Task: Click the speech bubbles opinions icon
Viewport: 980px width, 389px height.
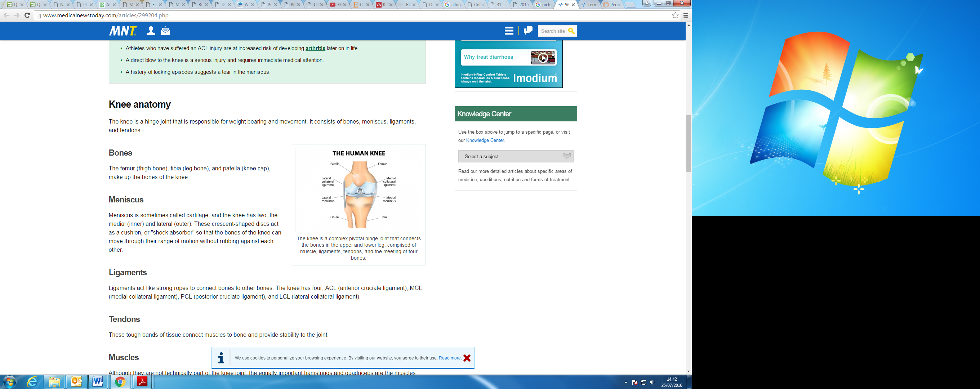Action: coord(528,31)
